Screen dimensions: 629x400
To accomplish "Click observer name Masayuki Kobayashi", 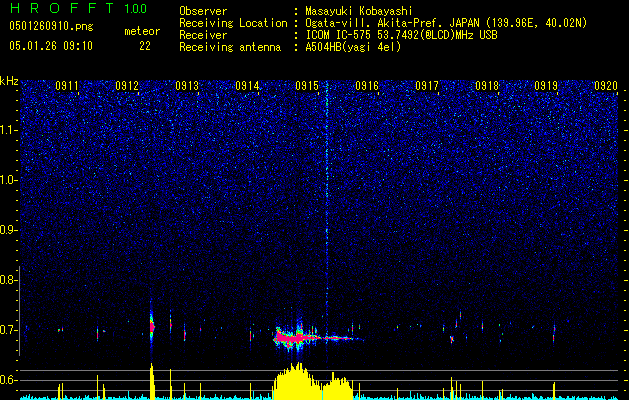I will click(359, 11).
